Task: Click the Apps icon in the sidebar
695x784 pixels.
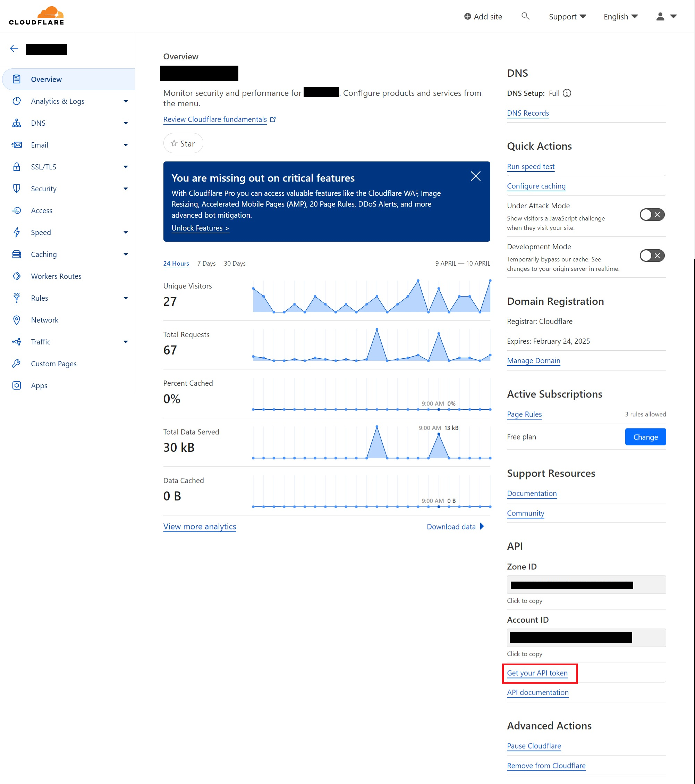Action: 17,385
